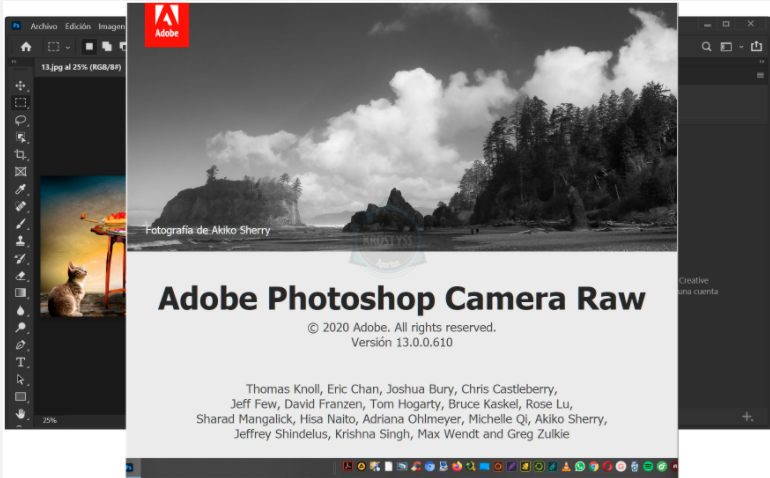Click the workspace layout icon

pos(726,47)
